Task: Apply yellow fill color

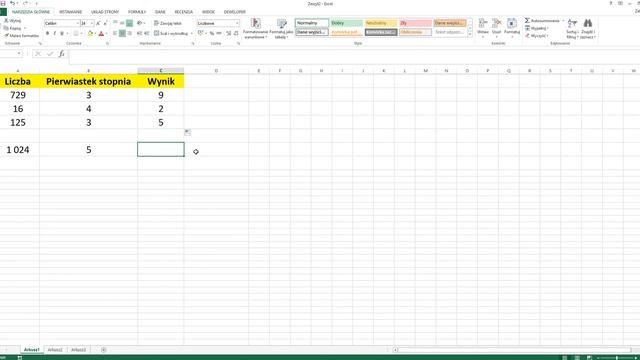Action: [91, 33]
